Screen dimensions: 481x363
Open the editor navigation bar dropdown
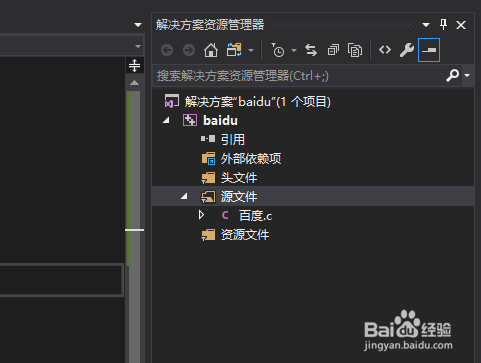pyautogui.click(x=138, y=46)
